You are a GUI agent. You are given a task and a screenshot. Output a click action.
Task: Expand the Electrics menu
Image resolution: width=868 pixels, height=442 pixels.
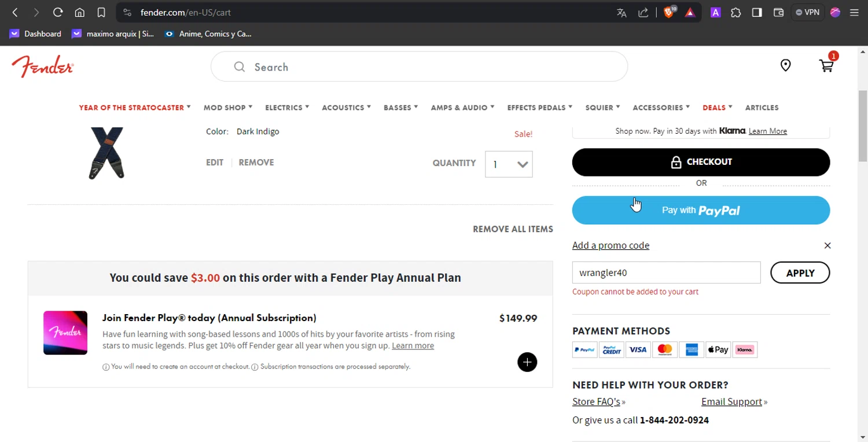[287, 108]
